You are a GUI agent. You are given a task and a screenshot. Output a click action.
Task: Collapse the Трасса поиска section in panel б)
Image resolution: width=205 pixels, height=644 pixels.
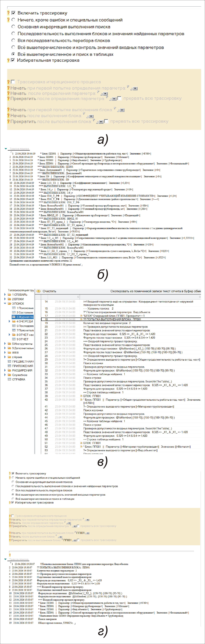pyautogui.click(x=6, y=149)
